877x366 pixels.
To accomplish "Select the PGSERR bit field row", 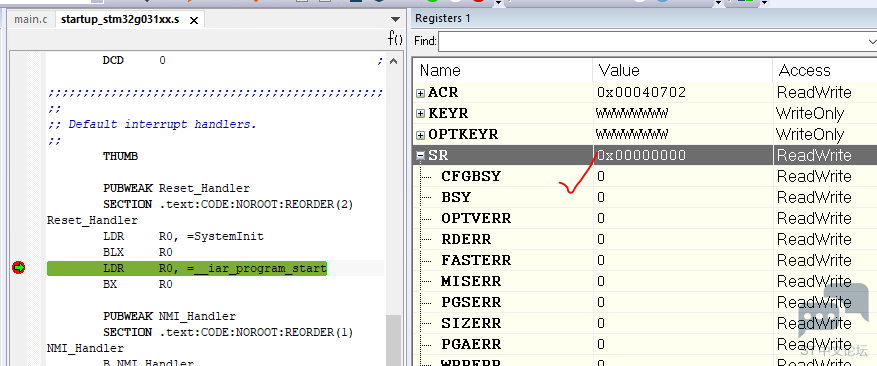I will point(645,302).
